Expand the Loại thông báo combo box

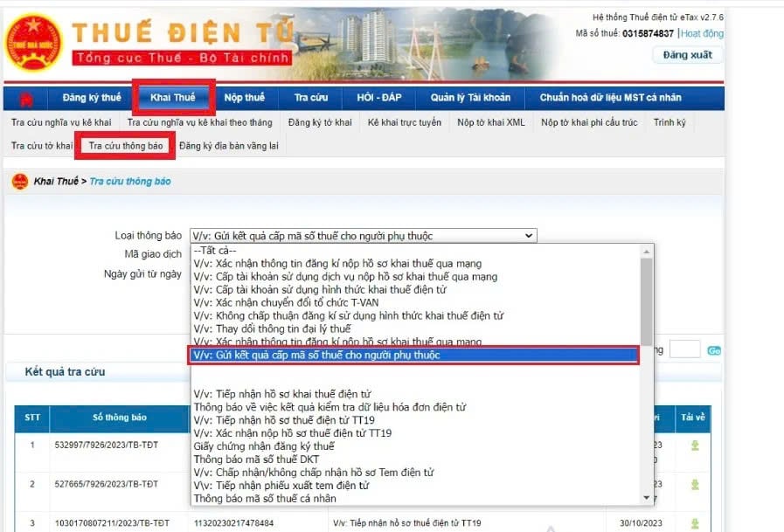(364, 236)
